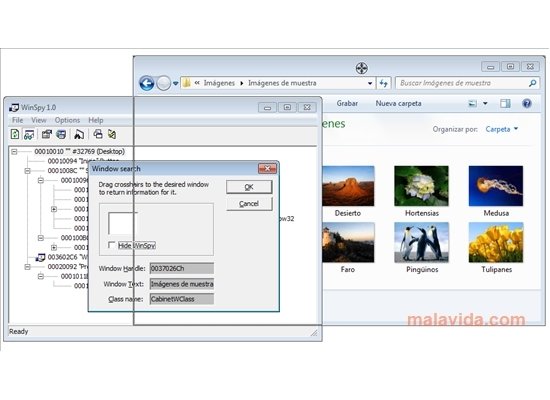Select the Desierto thumbnail
The image size is (550, 400).
[348, 186]
